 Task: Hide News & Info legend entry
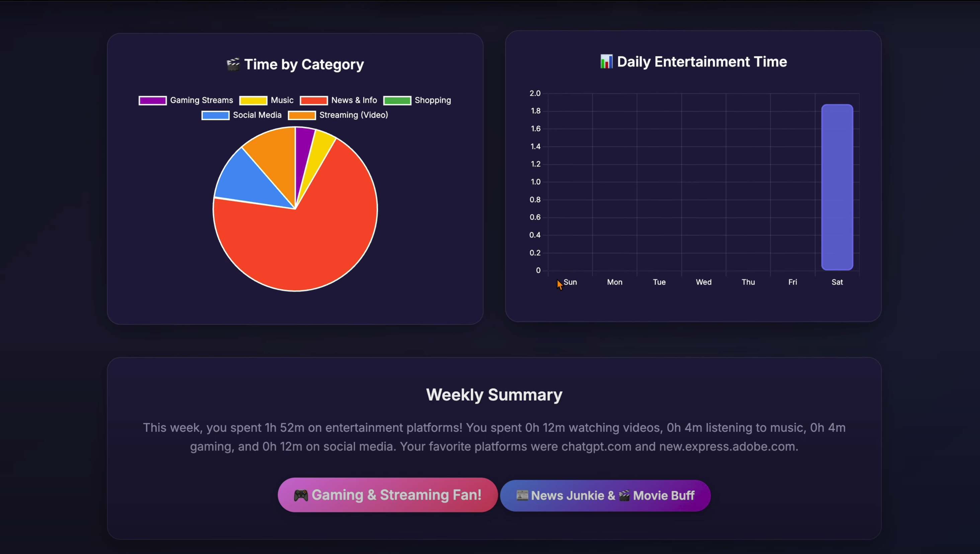[x=353, y=100]
